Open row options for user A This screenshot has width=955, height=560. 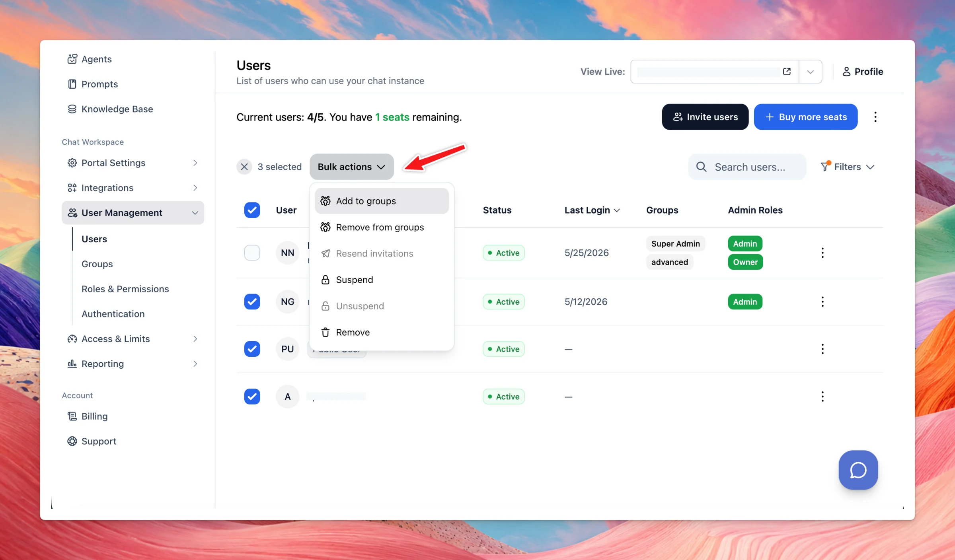coord(822,397)
